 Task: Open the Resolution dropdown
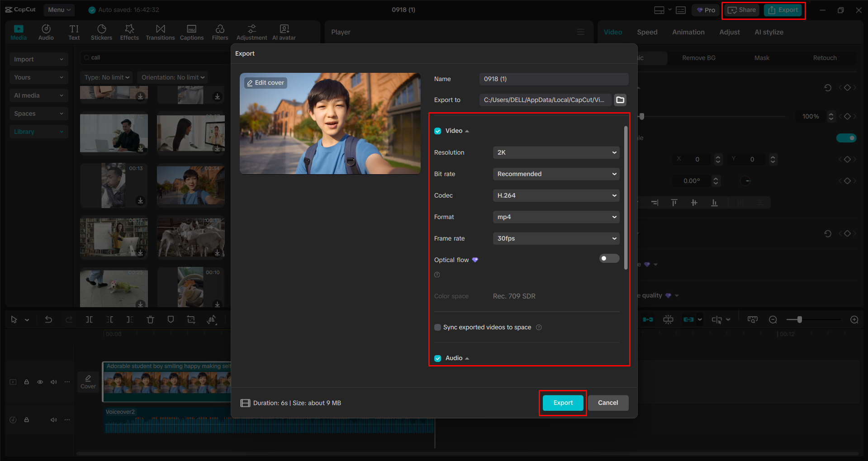click(x=555, y=152)
